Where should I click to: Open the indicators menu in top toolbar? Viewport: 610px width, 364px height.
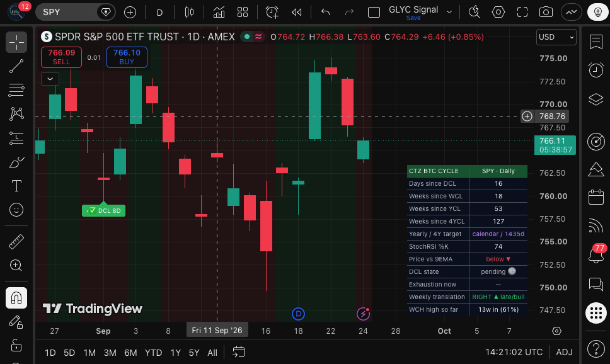(x=219, y=13)
